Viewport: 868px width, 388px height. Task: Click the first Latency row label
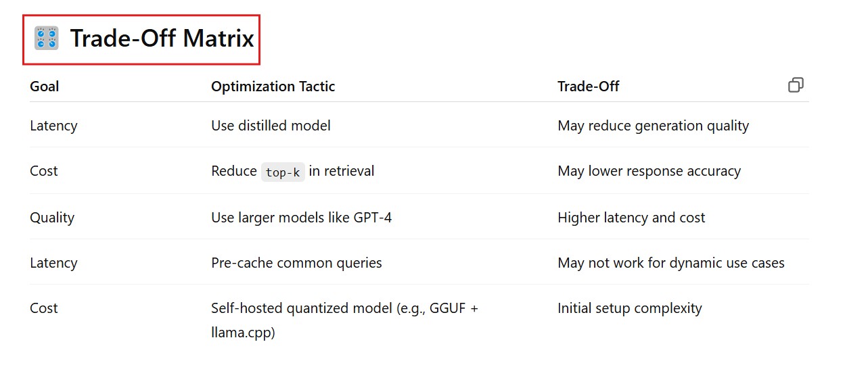point(53,126)
